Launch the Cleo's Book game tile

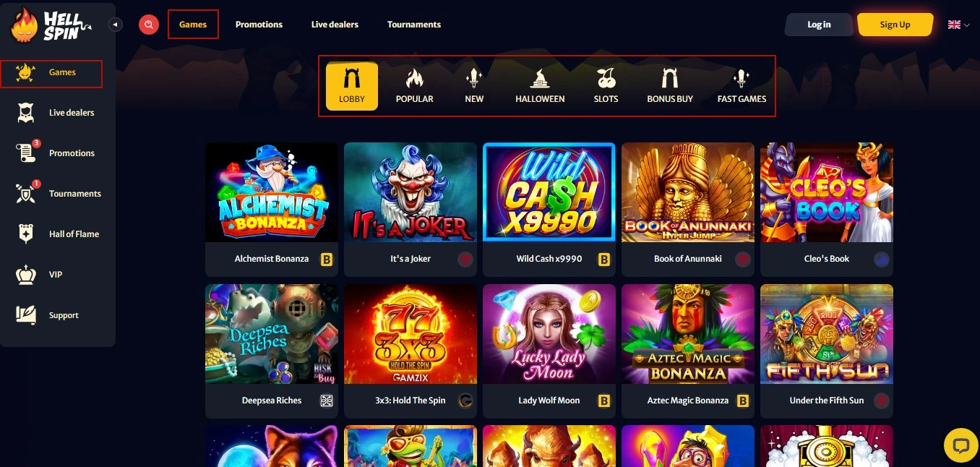pyautogui.click(x=827, y=209)
